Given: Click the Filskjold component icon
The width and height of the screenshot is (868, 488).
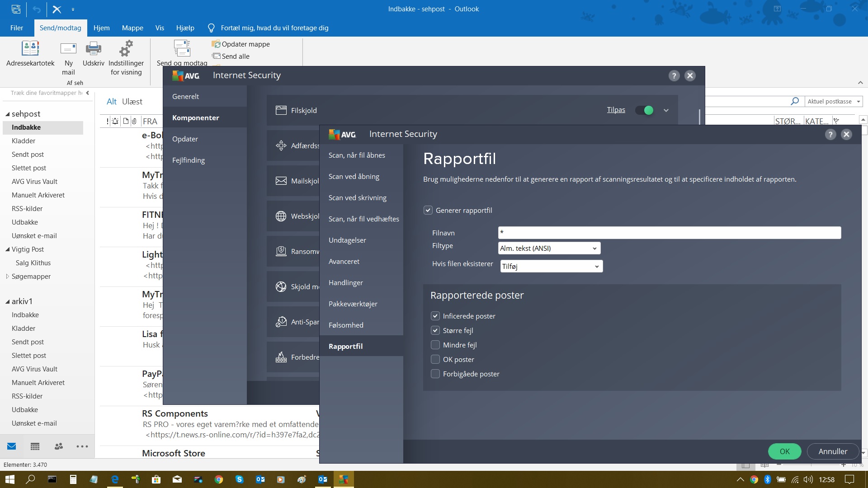Looking at the screenshot, I should [x=281, y=110].
